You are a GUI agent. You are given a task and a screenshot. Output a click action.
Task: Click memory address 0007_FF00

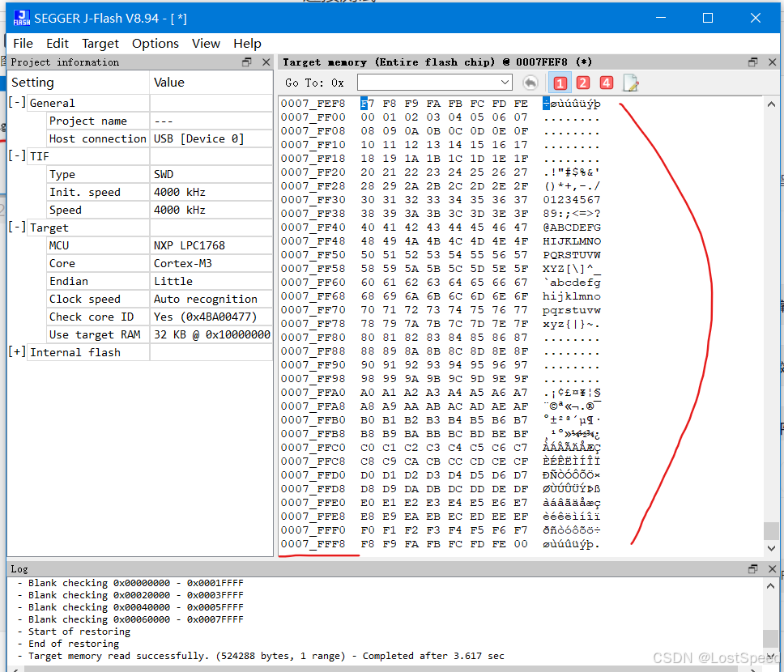[x=313, y=117]
